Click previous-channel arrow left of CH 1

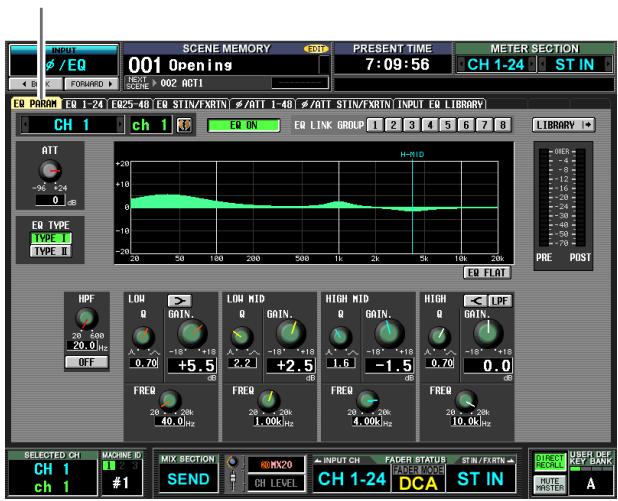click(25, 125)
